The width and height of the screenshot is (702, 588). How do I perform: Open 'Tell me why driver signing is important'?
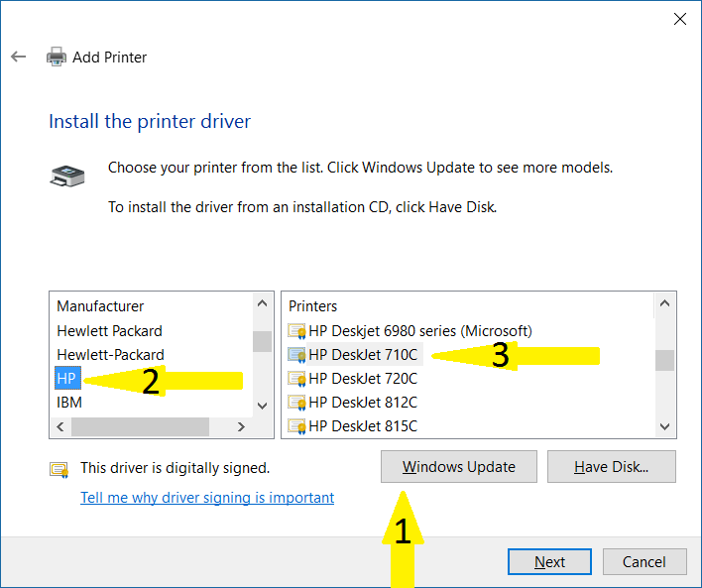[207, 498]
